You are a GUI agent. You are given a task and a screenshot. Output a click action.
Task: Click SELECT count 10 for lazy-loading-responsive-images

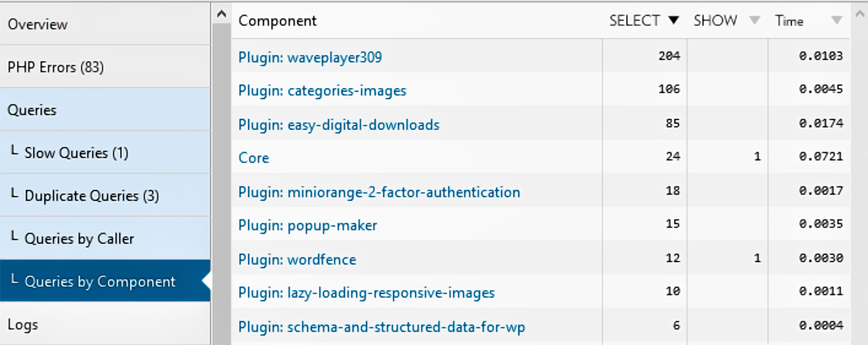(x=673, y=291)
